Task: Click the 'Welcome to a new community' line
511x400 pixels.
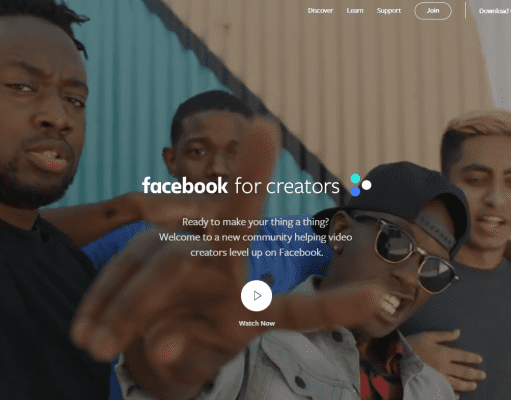Action: tap(256, 237)
